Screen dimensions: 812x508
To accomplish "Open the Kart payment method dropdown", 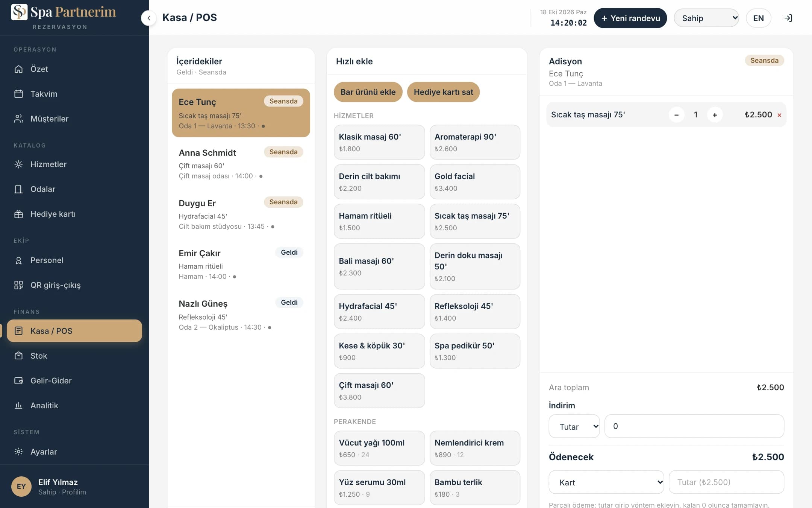I will coord(606,482).
